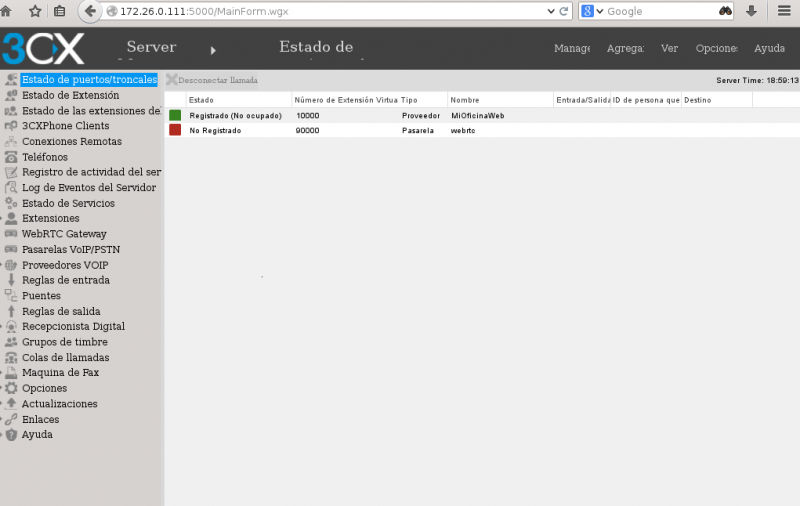Click the sidebar Ayuda shield icon
This screenshot has width=800, height=506.
click(x=11, y=435)
